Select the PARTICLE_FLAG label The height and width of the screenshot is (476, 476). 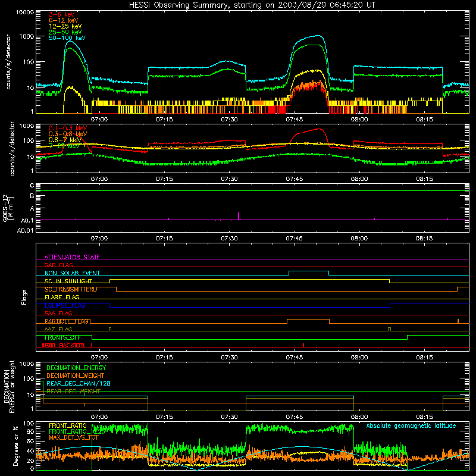[67, 321]
